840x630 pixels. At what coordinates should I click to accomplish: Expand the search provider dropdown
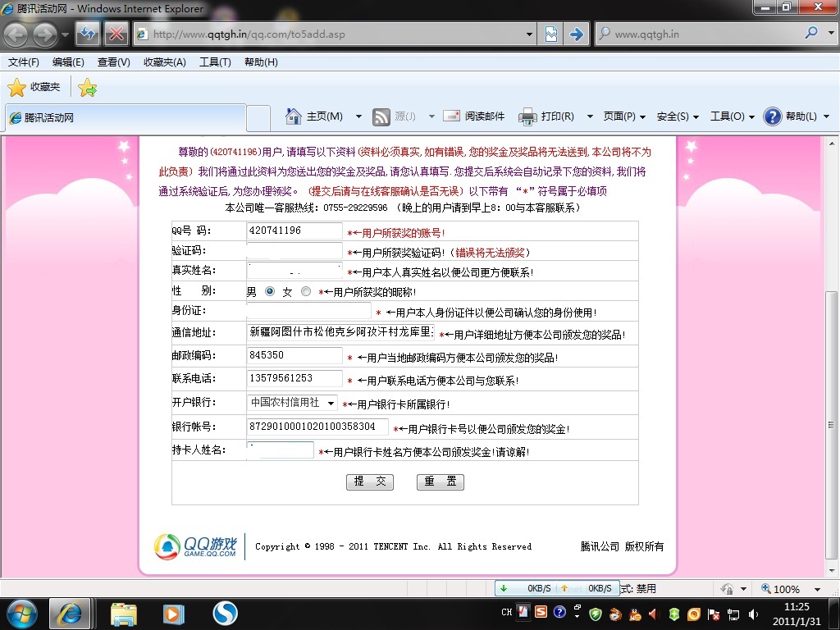click(x=831, y=33)
